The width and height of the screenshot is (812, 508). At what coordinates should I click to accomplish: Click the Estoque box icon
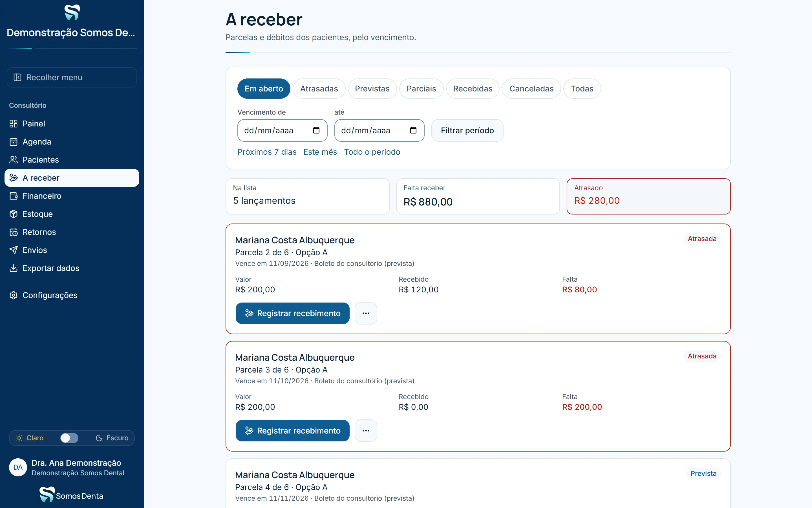tap(14, 214)
